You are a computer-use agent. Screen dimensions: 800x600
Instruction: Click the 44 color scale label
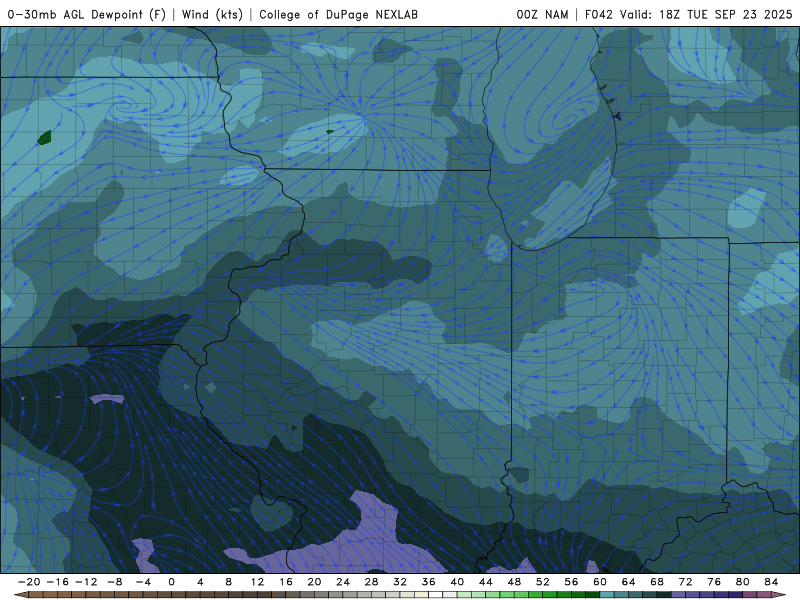486,582
